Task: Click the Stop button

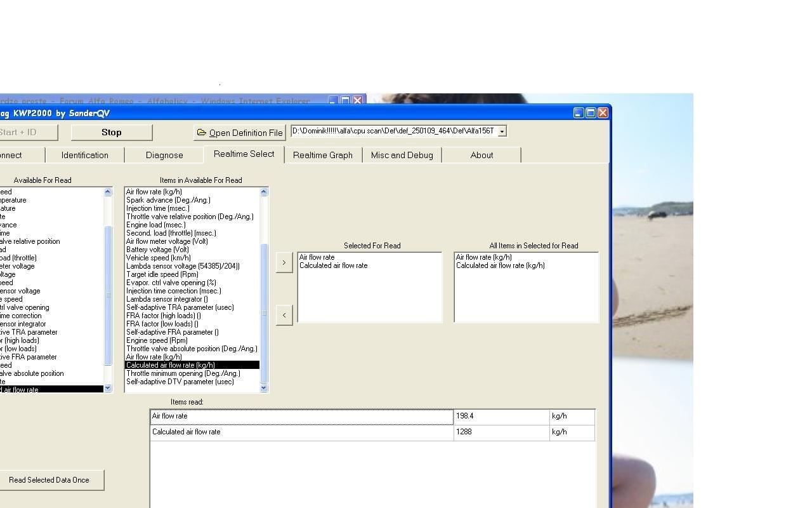Action: [x=112, y=132]
